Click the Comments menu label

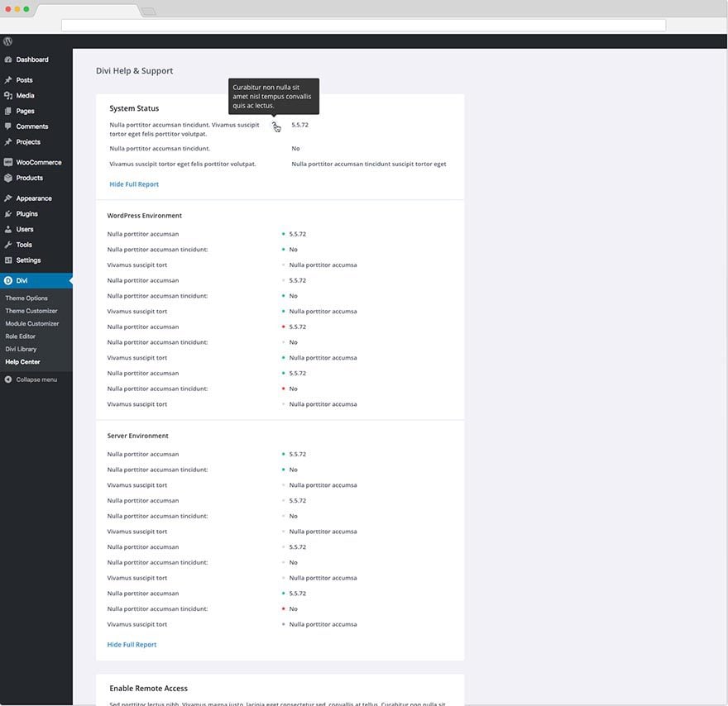pyautogui.click(x=32, y=126)
